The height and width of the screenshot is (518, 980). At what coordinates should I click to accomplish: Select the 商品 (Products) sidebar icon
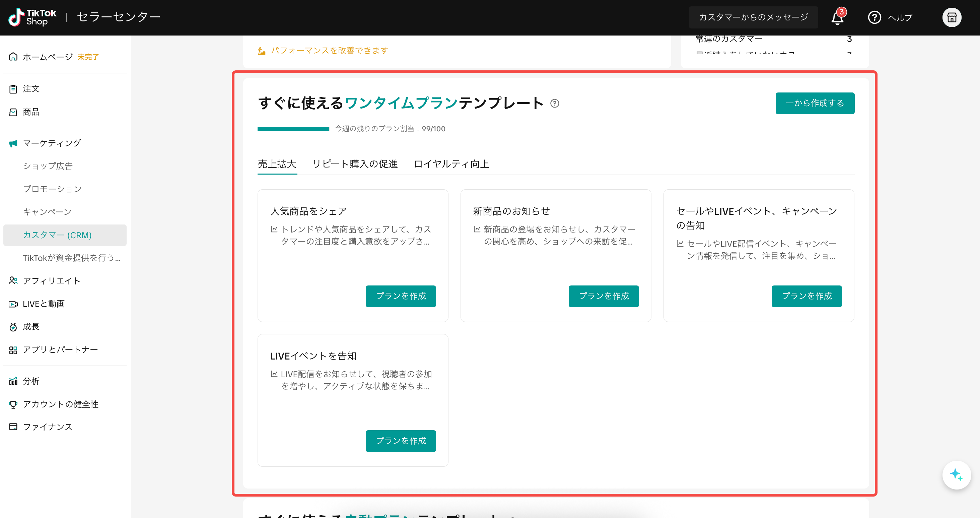[13, 112]
